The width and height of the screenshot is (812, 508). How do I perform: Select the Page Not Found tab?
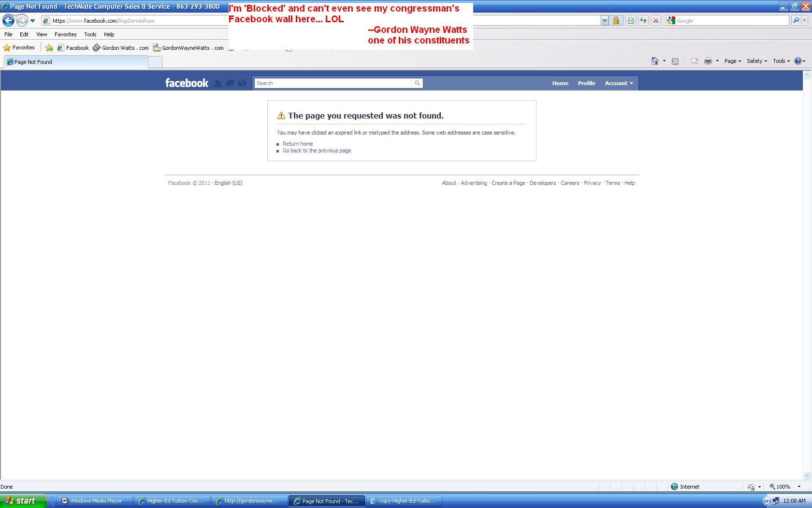click(x=76, y=62)
